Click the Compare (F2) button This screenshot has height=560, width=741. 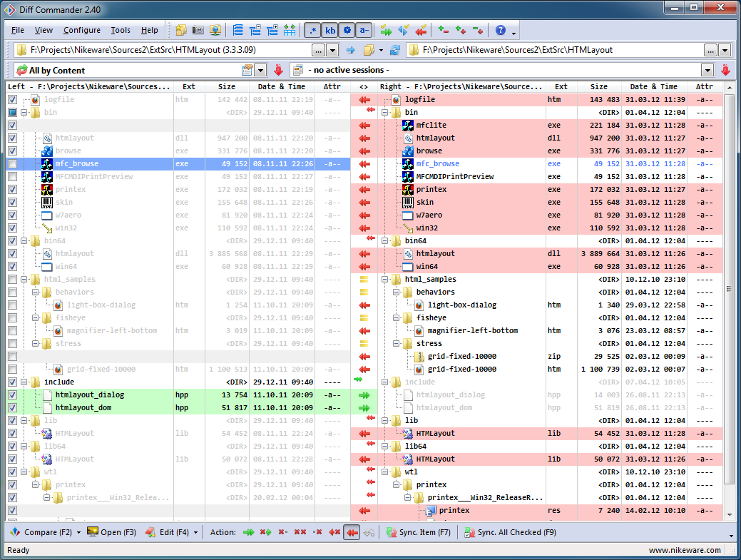pos(41,533)
